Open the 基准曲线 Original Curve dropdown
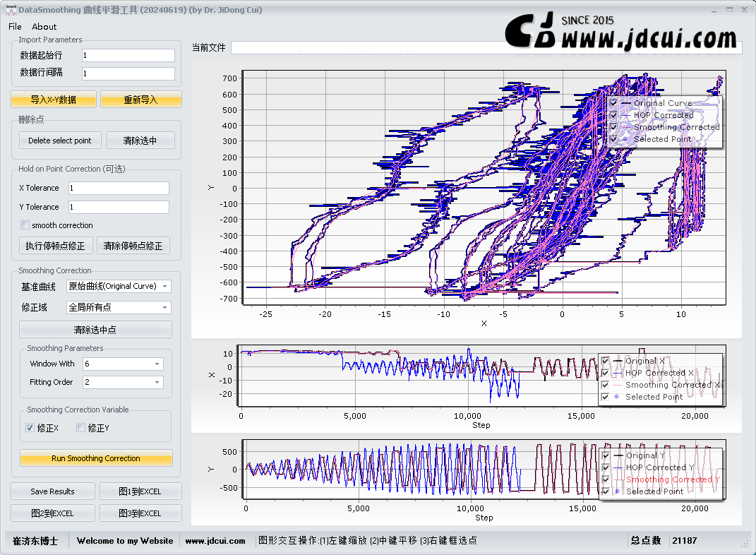The width and height of the screenshot is (756, 555). click(119, 287)
